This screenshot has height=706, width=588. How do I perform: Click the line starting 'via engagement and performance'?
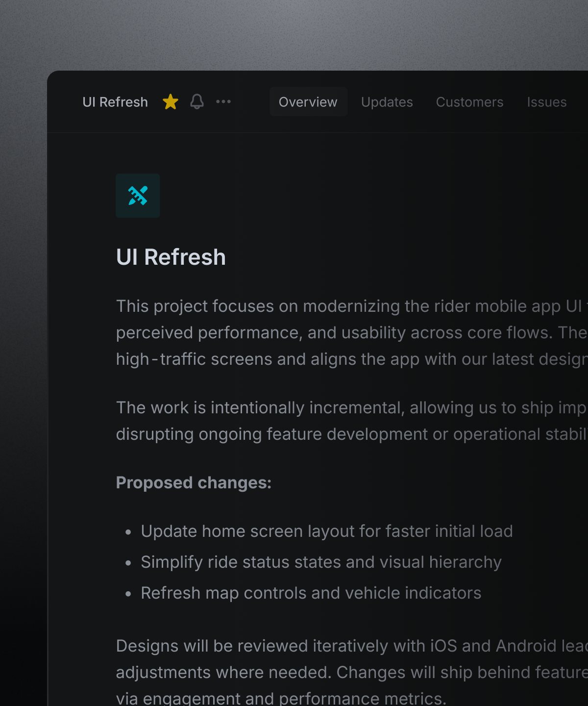tap(281, 698)
